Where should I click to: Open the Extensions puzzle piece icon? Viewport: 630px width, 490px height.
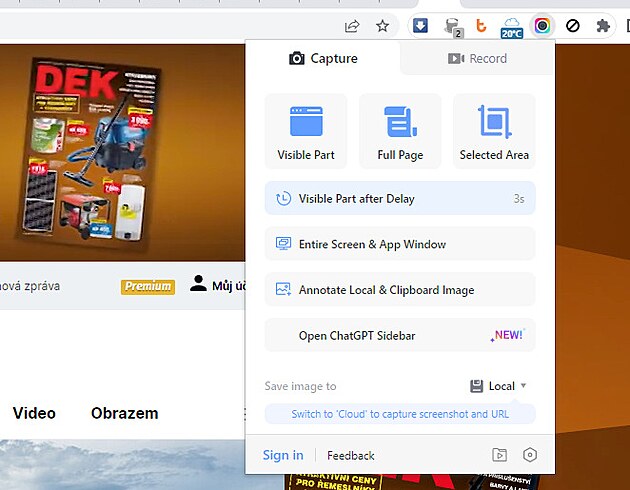click(x=603, y=26)
